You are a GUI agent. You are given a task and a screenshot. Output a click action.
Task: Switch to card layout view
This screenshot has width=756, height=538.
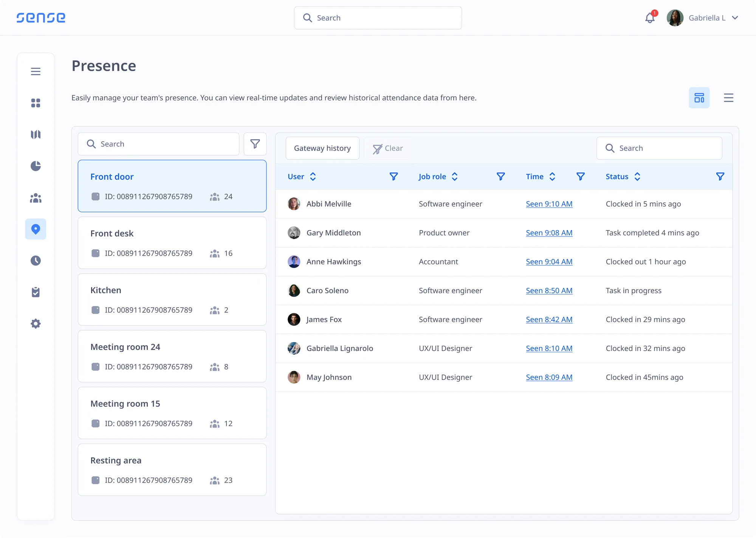coord(699,98)
